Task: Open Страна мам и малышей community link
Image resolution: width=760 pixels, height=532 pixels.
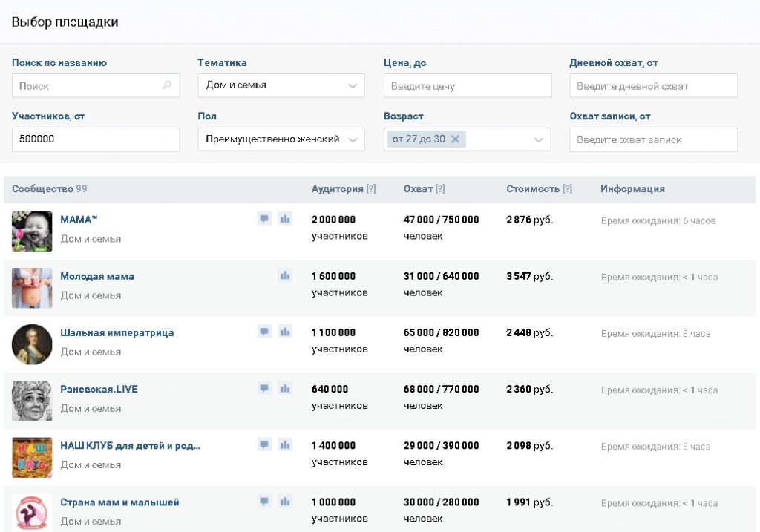Action: [119, 502]
